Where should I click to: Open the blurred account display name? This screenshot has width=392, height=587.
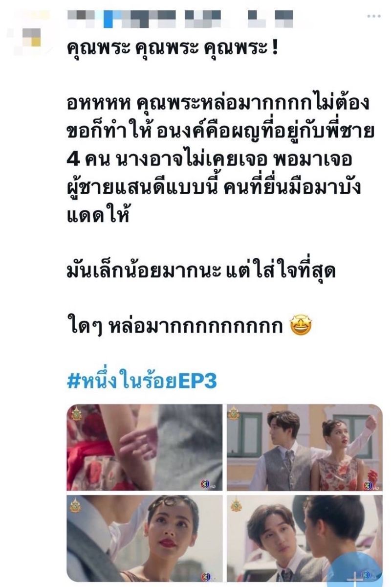click(180, 18)
